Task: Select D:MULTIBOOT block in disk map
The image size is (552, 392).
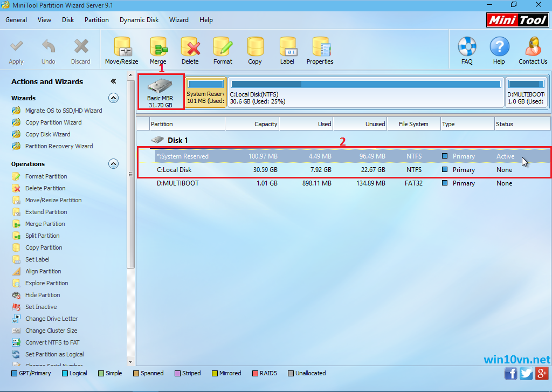Action: (x=526, y=92)
